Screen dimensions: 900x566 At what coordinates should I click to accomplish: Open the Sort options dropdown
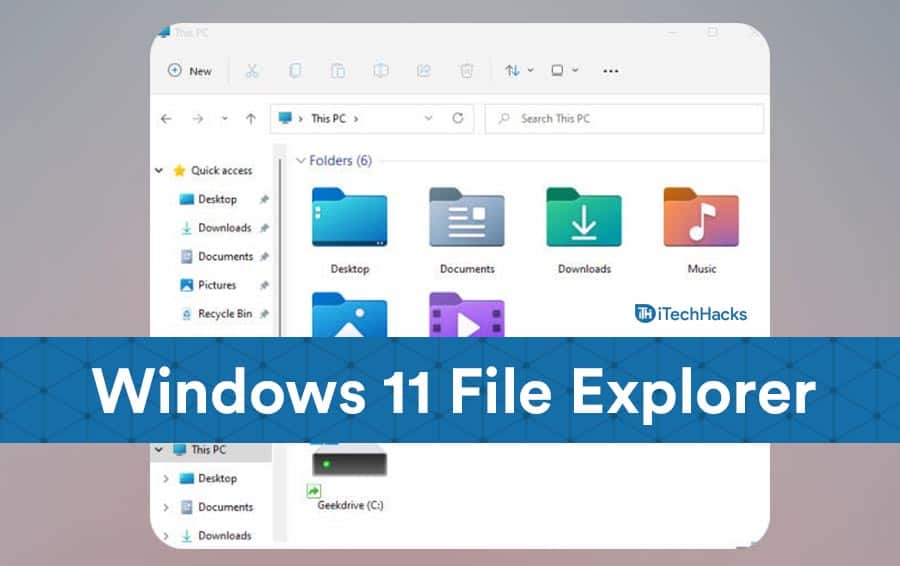click(519, 71)
